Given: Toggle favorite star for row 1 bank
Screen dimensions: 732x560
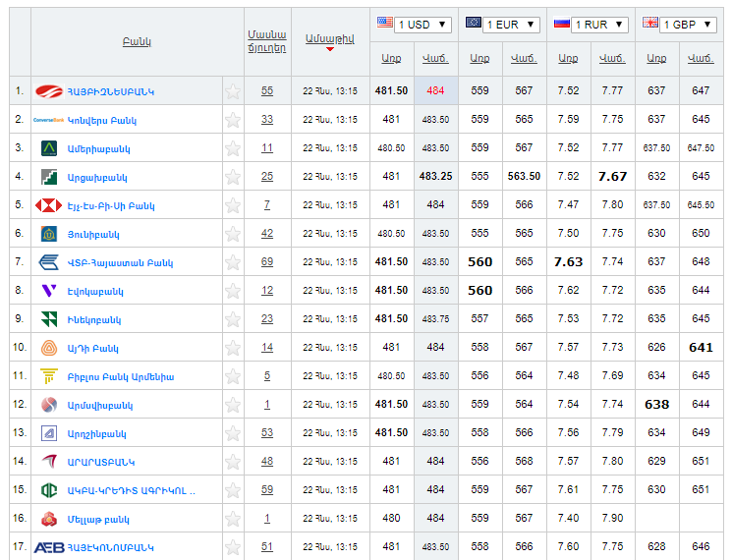Looking at the screenshot, I should coord(233,91).
